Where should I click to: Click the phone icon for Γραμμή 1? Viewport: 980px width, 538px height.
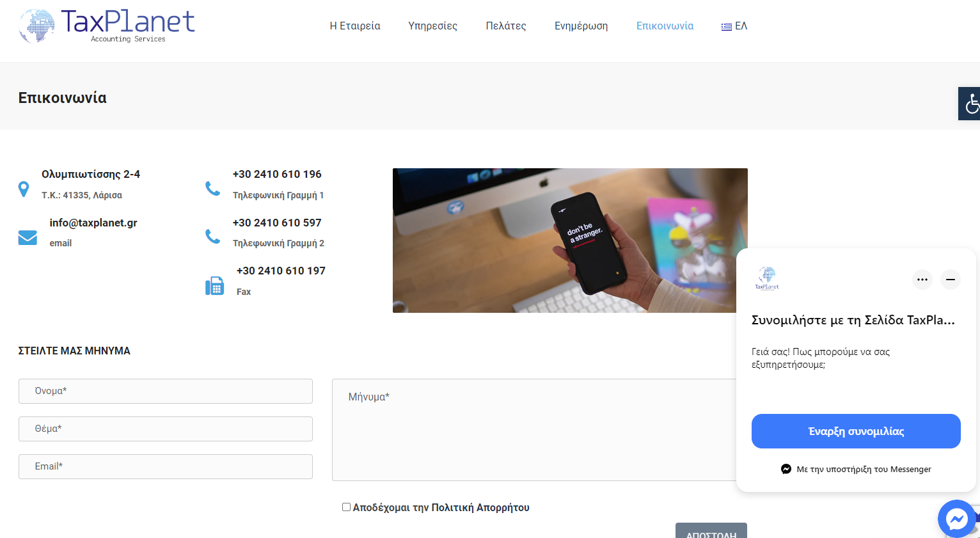(212, 189)
